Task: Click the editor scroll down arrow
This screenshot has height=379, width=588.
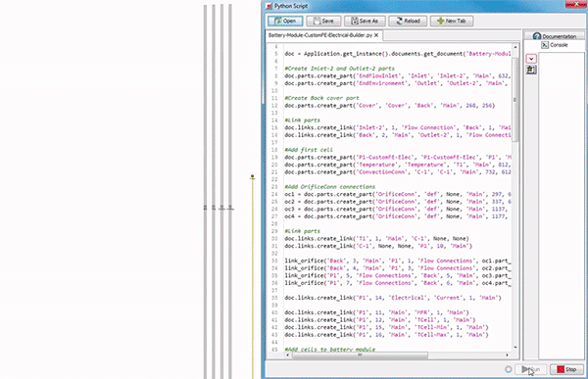Action: click(x=515, y=347)
